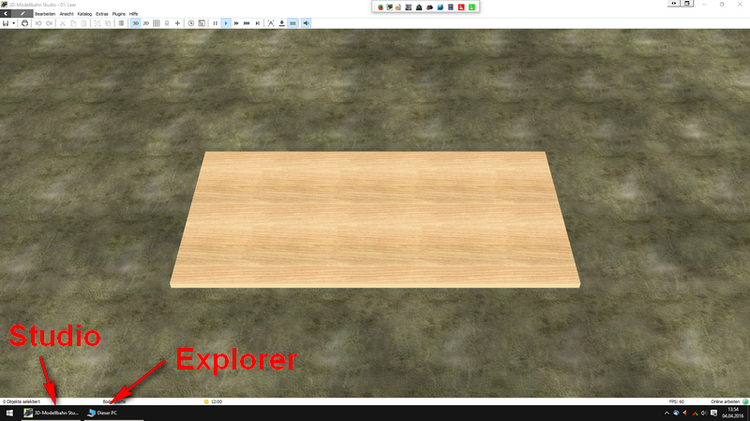The width and height of the screenshot is (750, 421).
Task: Click the title bar window-switch button
Action: [x=687, y=3]
